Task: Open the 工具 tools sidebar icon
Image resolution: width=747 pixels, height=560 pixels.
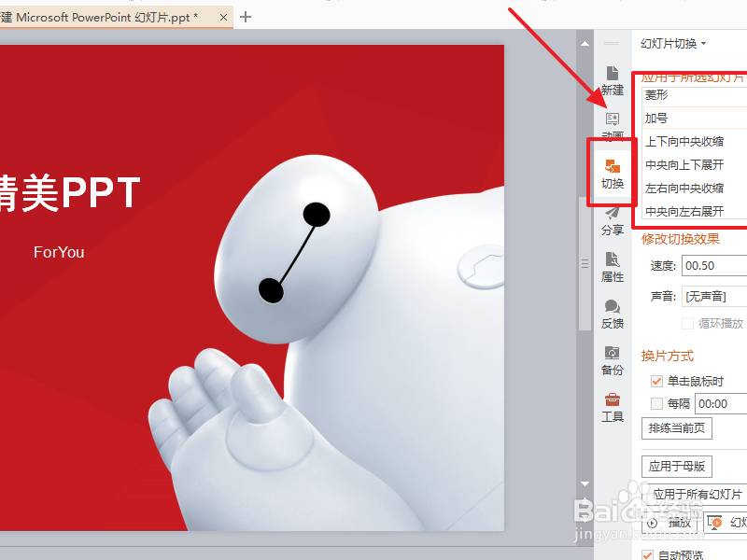Action: click(x=613, y=408)
